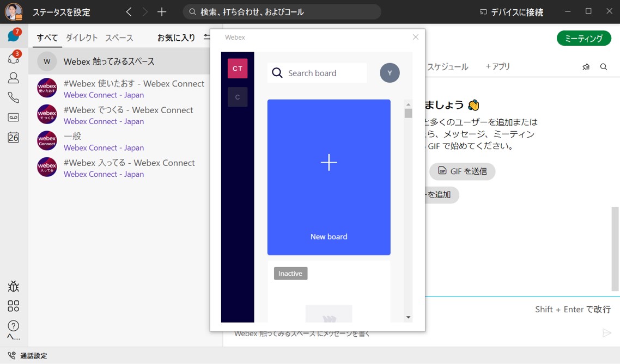Screen dimensions: 620x364
Task: Select the CT team avatar in the whiteboard dialog
Action: click(238, 68)
